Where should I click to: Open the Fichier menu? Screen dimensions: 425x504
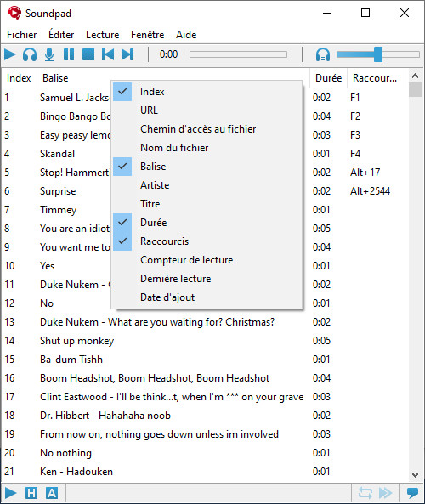pos(22,35)
